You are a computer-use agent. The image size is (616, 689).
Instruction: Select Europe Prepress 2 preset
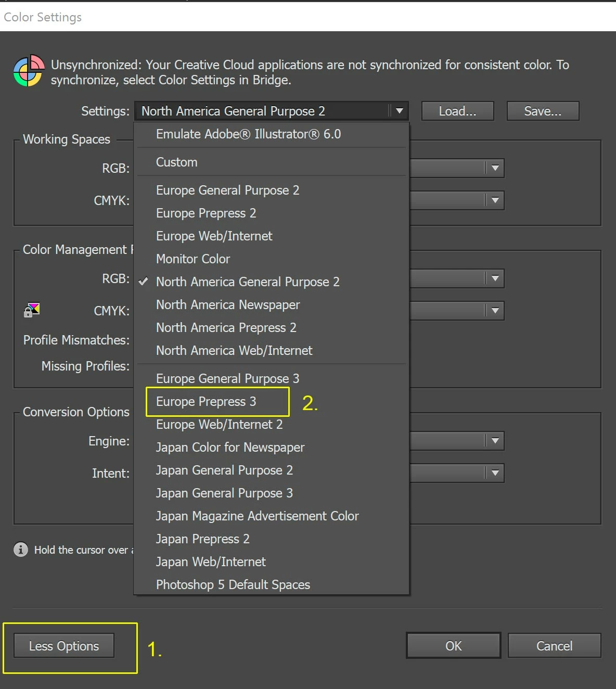(271, 213)
